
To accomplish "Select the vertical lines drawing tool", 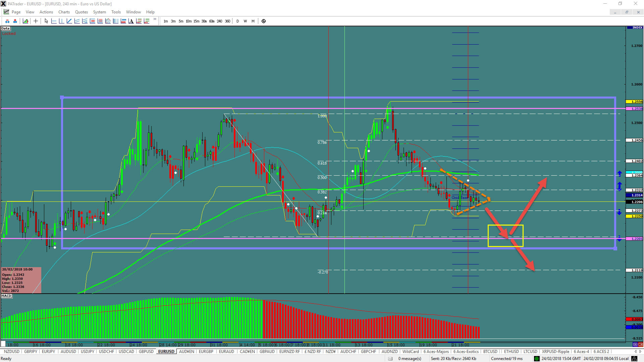I will click(116, 21).
